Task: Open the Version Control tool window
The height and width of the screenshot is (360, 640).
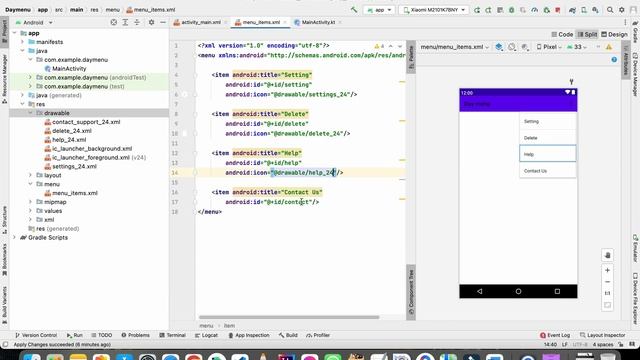Action: (36, 335)
